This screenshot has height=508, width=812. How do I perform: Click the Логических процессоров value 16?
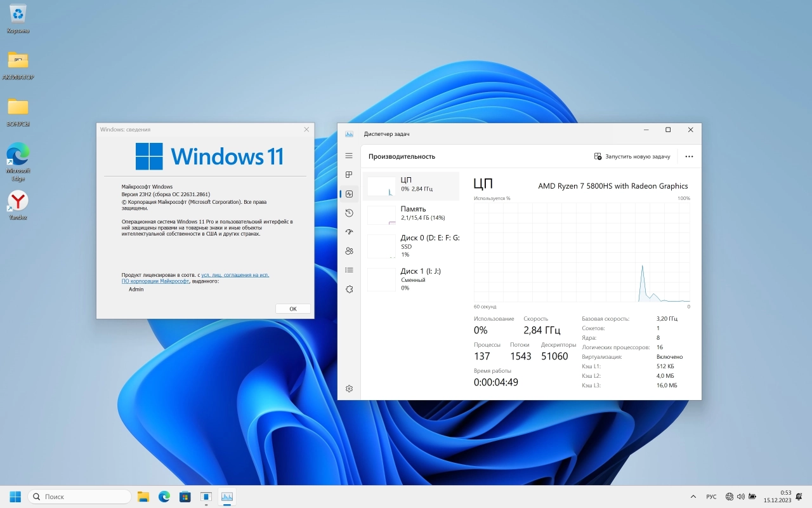(x=660, y=347)
